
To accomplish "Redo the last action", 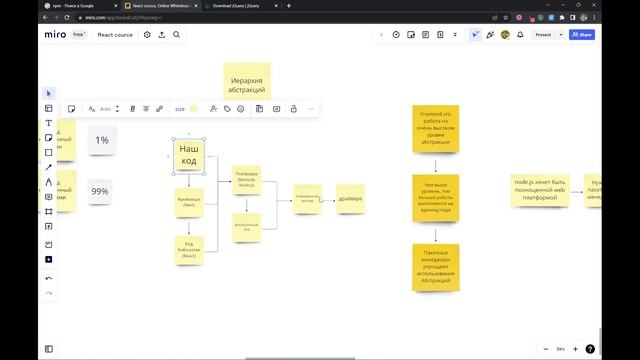I will [49, 293].
